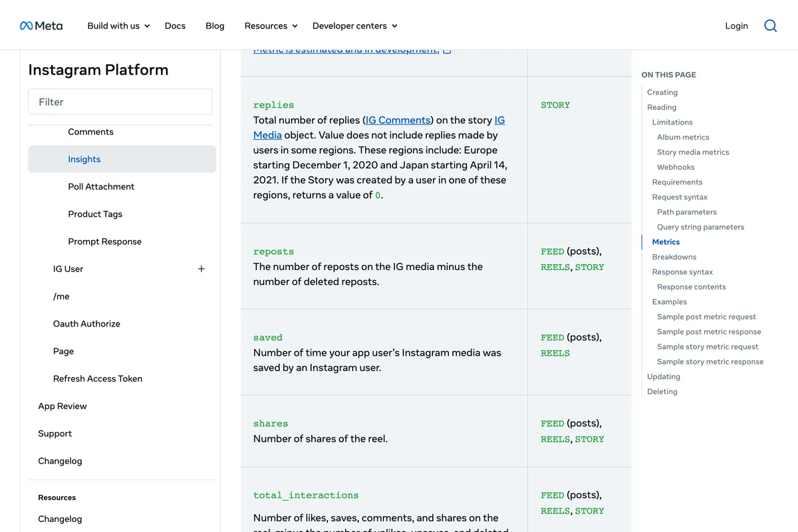Click the Meta logo
Image resolution: width=798 pixels, height=532 pixels.
click(41, 26)
